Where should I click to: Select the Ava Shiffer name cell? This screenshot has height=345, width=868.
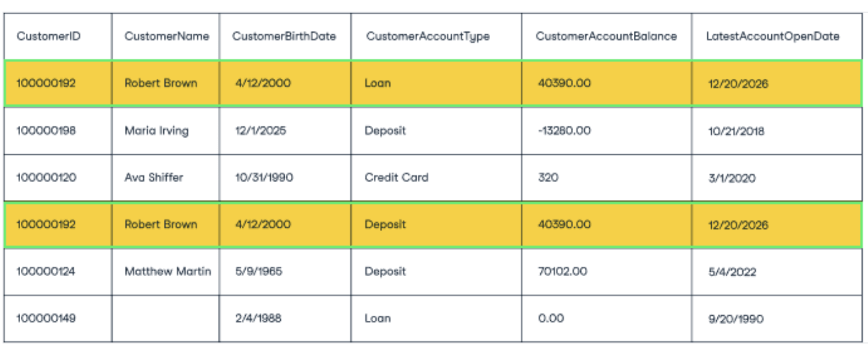[x=165, y=178]
